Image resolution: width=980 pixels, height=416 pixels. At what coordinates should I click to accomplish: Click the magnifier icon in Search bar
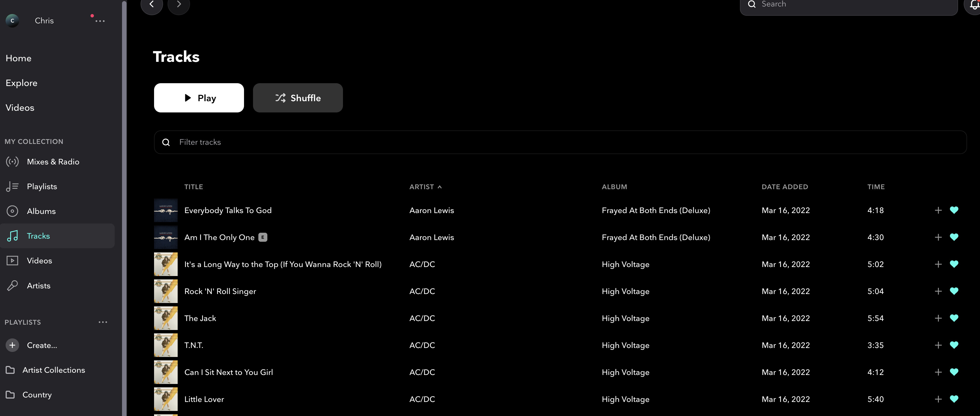752,4
